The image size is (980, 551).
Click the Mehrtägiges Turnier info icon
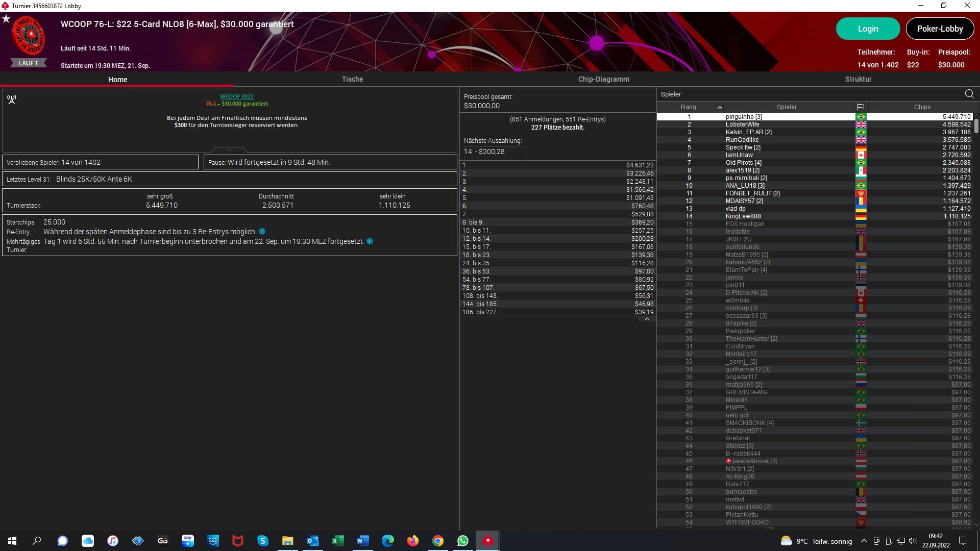370,241
